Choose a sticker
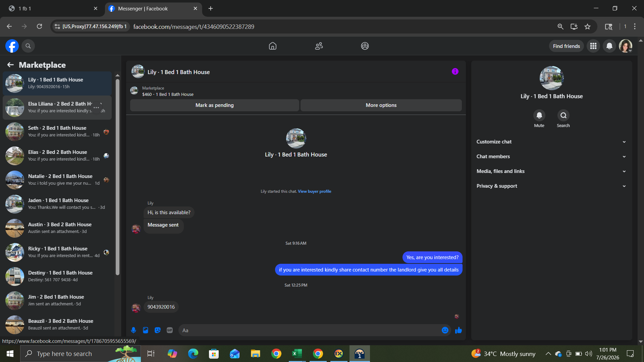644x362 pixels. (x=158, y=330)
